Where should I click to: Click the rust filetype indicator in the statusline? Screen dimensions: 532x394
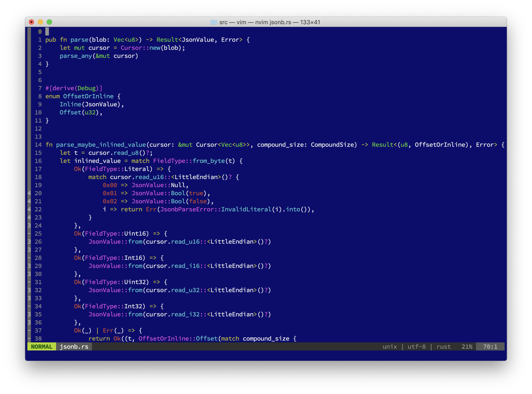(x=443, y=346)
